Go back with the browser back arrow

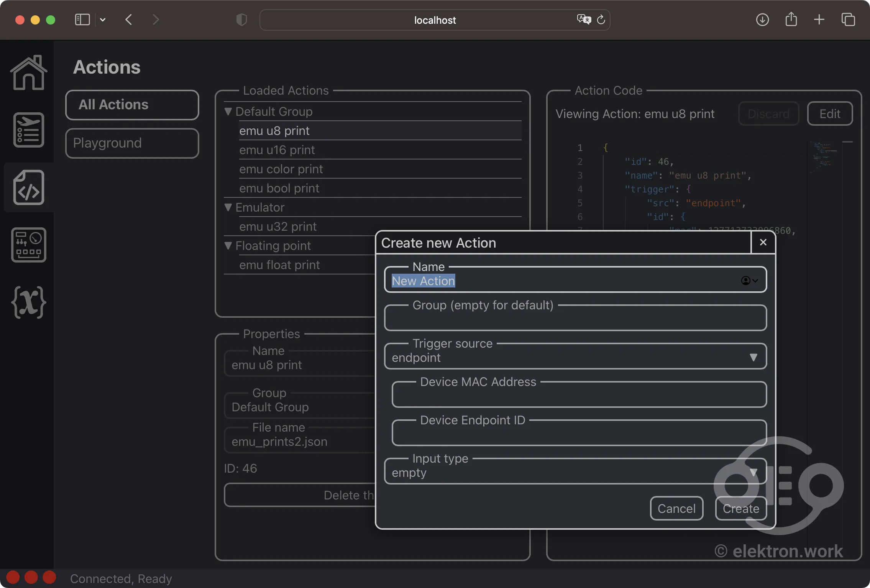click(x=129, y=20)
